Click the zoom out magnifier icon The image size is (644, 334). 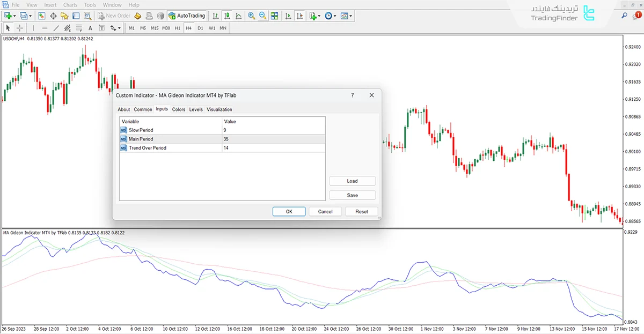(x=263, y=16)
